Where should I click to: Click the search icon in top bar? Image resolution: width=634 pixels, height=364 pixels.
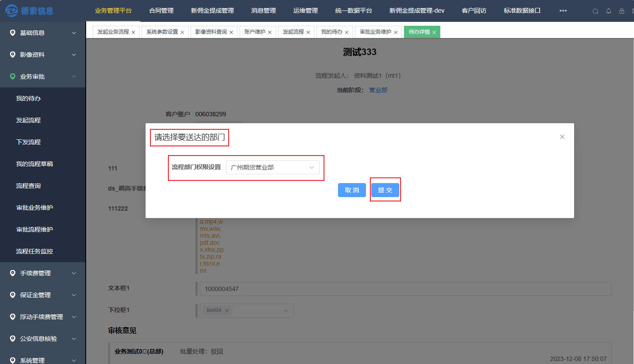[595, 11]
